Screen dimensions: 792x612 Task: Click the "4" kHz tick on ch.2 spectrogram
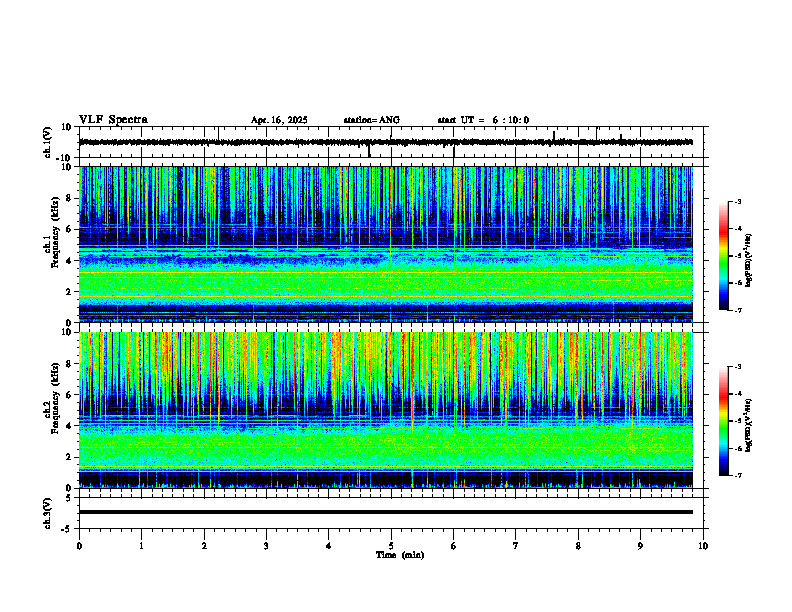tap(69, 426)
